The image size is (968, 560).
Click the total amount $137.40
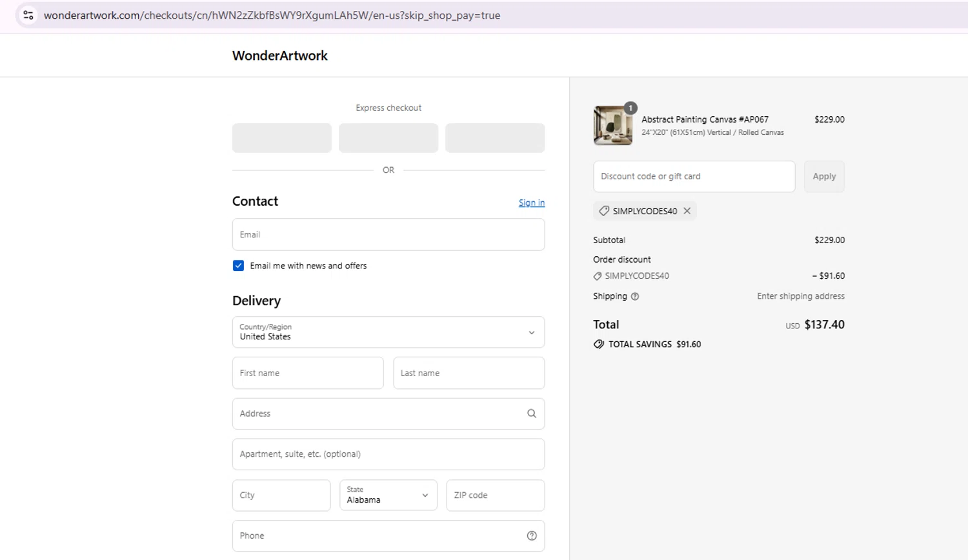pyautogui.click(x=824, y=325)
